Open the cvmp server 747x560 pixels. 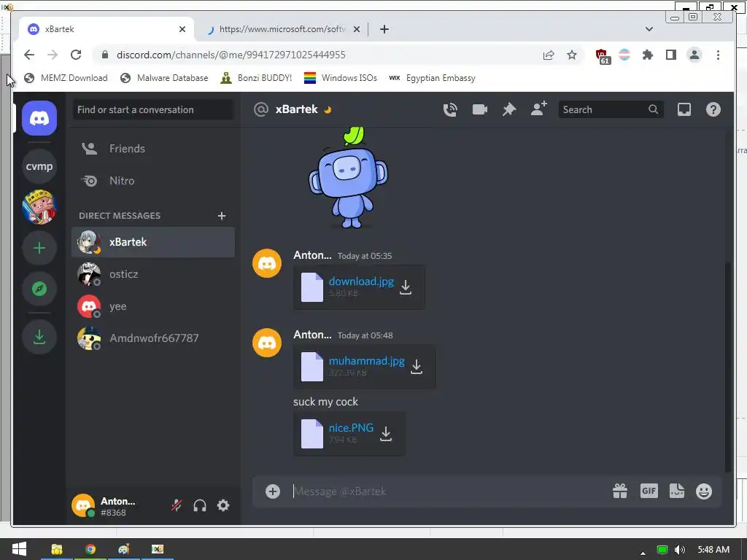point(39,166)
